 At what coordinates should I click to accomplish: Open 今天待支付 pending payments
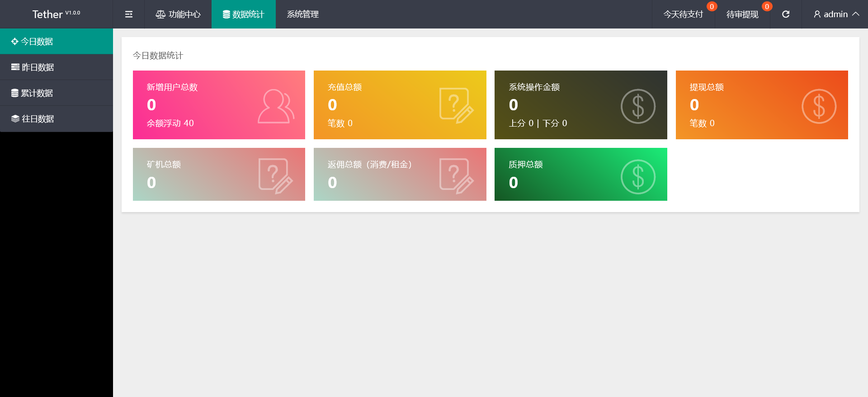pos(683,14)
